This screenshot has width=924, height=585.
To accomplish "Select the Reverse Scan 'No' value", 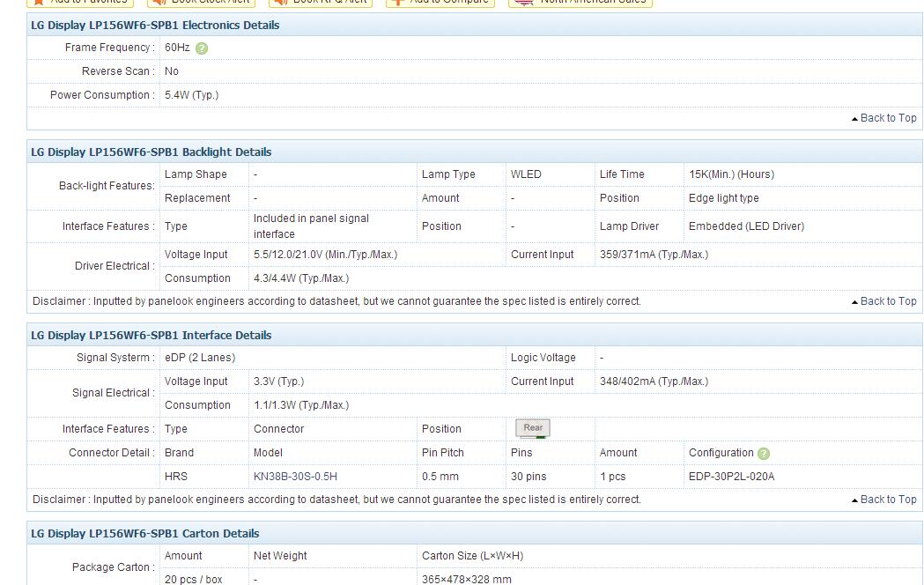I will click(172, 71).
